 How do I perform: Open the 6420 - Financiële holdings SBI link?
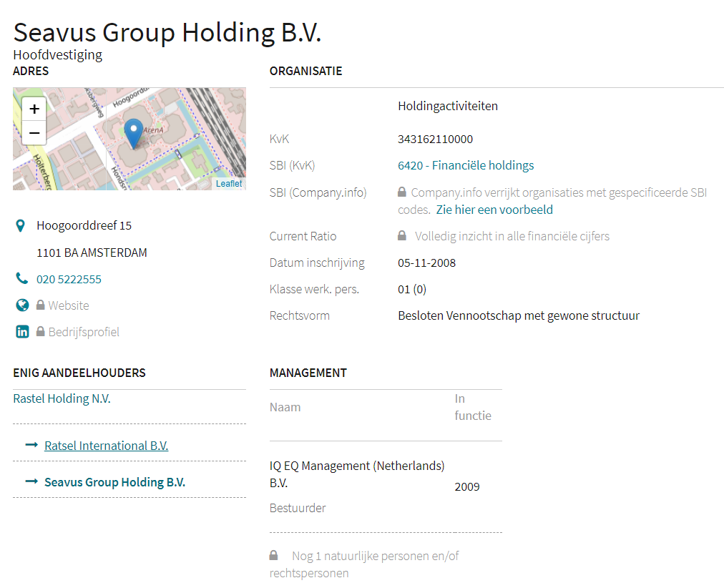(466, 165)
